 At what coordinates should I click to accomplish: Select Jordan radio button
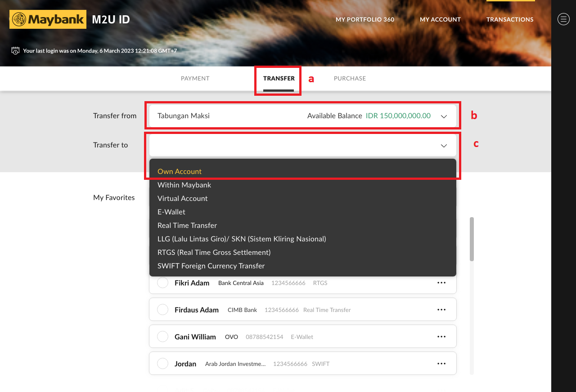coord(162,364)
